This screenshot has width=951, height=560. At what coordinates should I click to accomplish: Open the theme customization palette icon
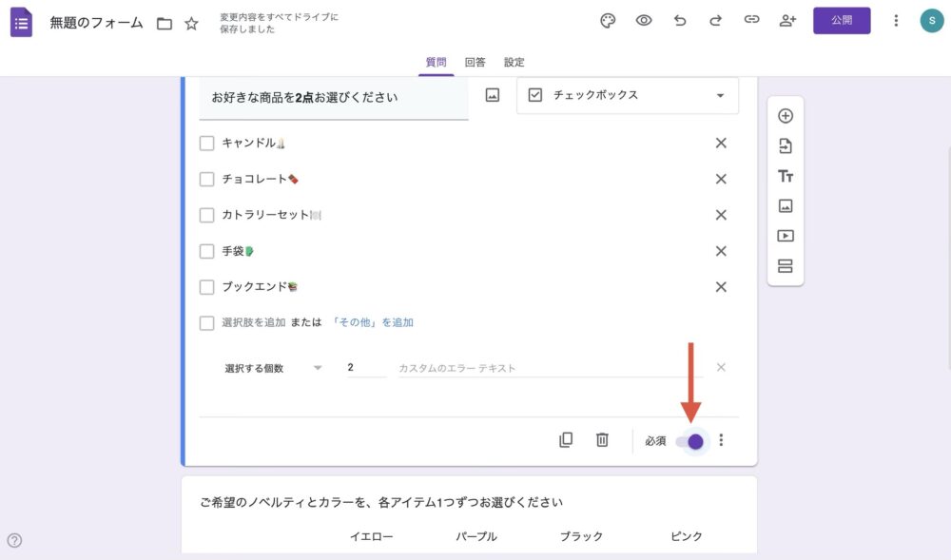pyautogui.click(x=608, y=20)
